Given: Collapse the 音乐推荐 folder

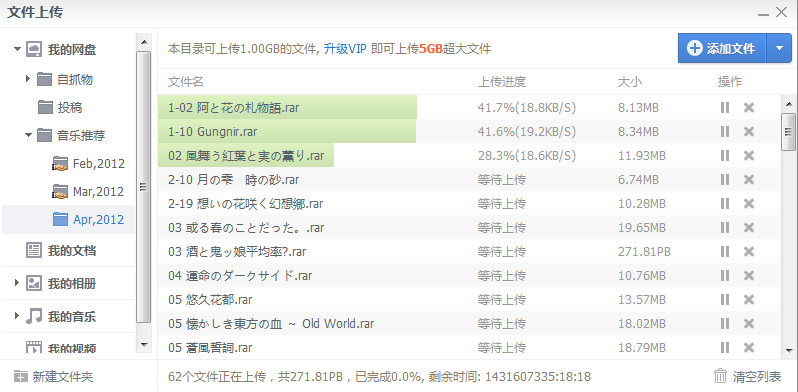Looking at the screenshot, I should click(28, 135).
